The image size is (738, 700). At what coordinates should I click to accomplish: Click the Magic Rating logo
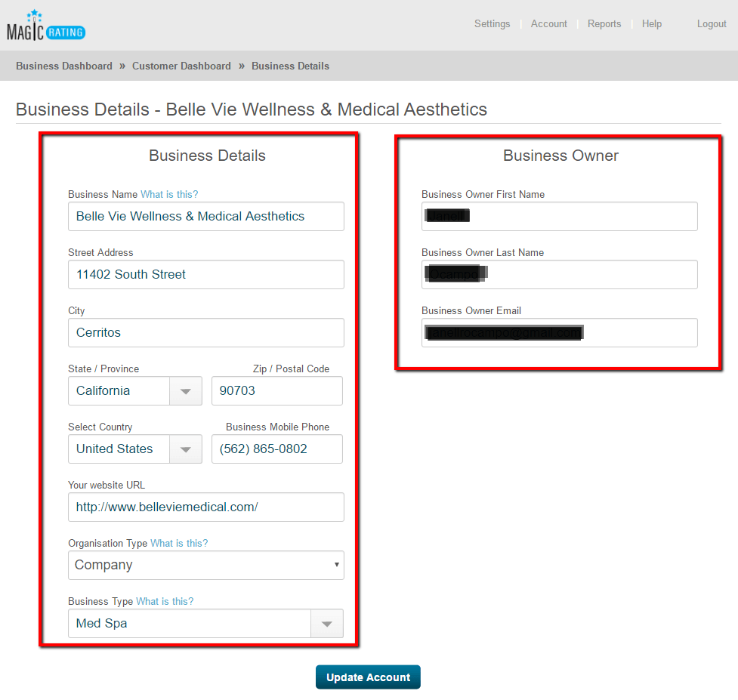tap(46, 26)
